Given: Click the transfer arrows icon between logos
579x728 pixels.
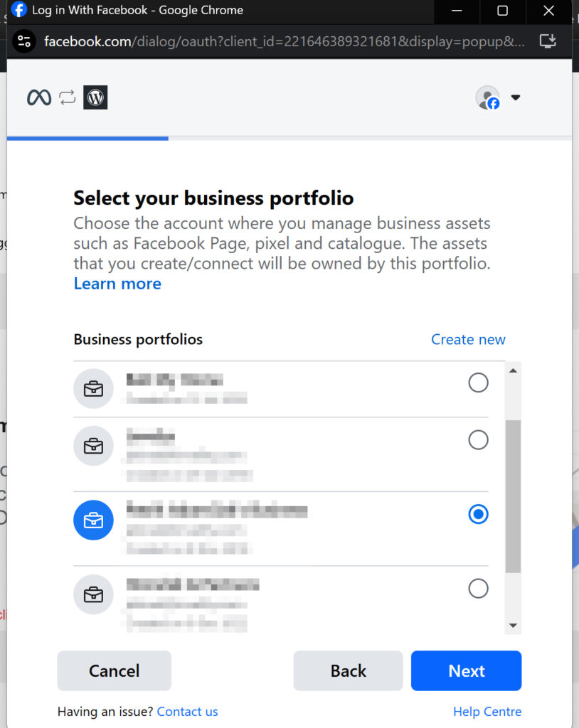Looking at the screenshot, I should coord(68,97).
